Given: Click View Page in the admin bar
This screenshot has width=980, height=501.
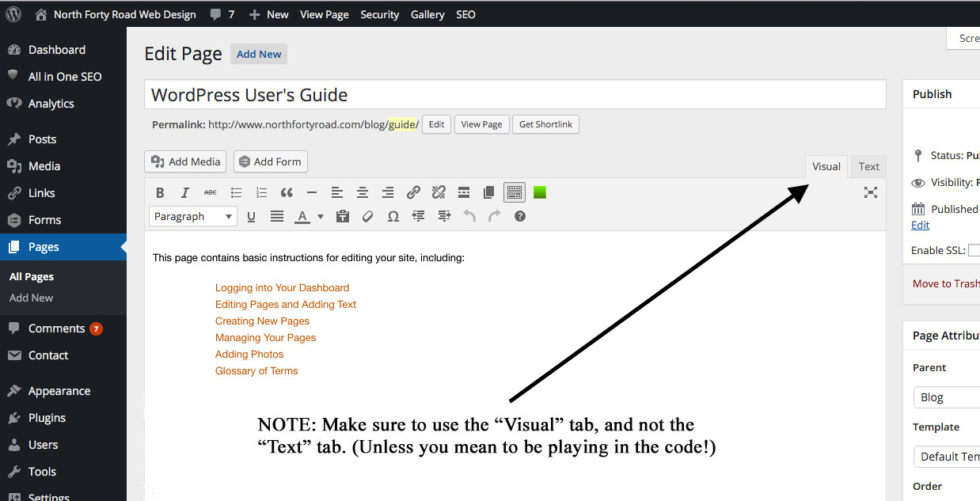Looking at the screenshot, I should [325, 14].
